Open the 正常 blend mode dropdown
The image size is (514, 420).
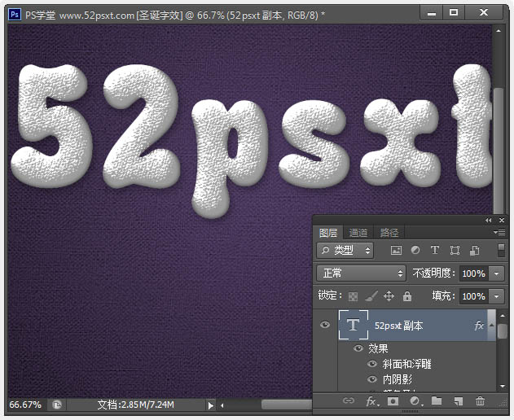(x=361, y=273)
